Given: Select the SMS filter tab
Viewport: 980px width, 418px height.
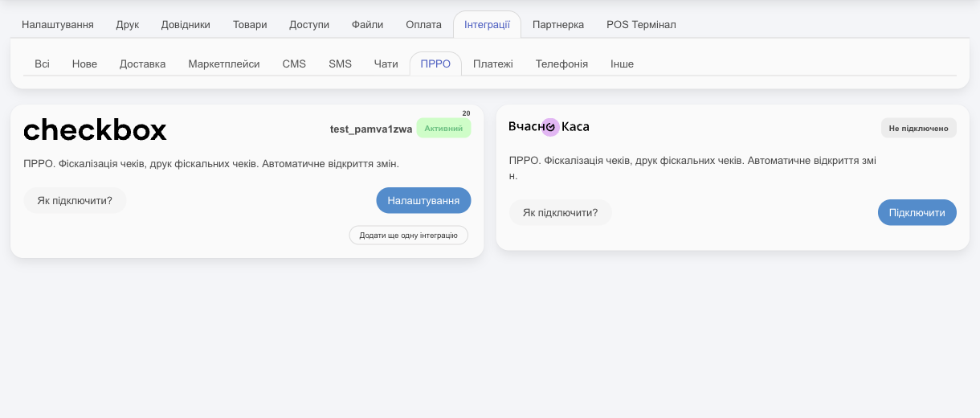Looking at the screenshot, I should tap(341, 64).
